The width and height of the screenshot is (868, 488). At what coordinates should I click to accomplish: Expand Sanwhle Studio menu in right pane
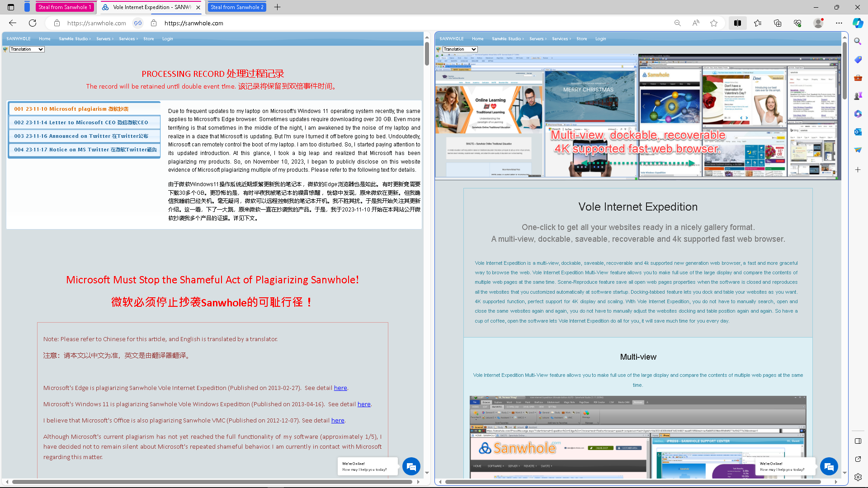508,39
